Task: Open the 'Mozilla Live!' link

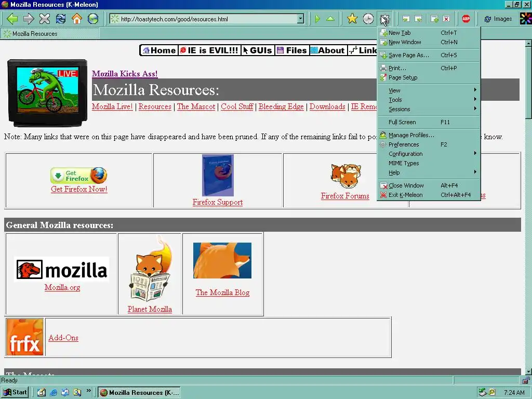Action: [x=112, y=107]
